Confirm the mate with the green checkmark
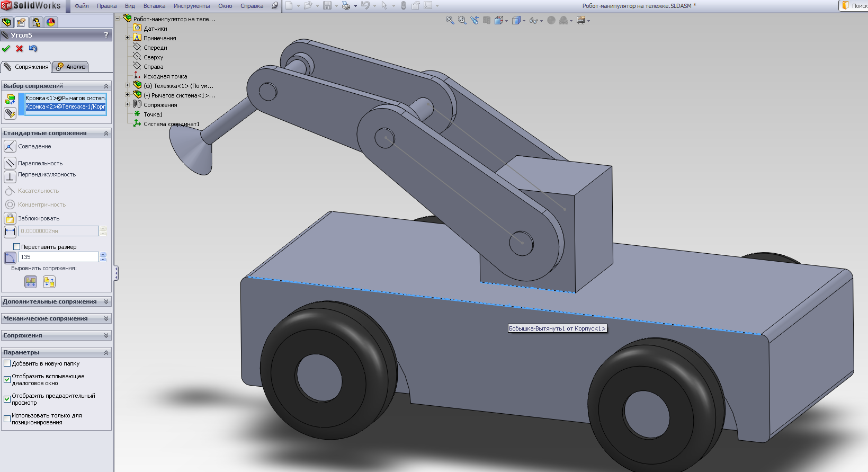Screen dimensions: 868x472 tap(6, 49)
